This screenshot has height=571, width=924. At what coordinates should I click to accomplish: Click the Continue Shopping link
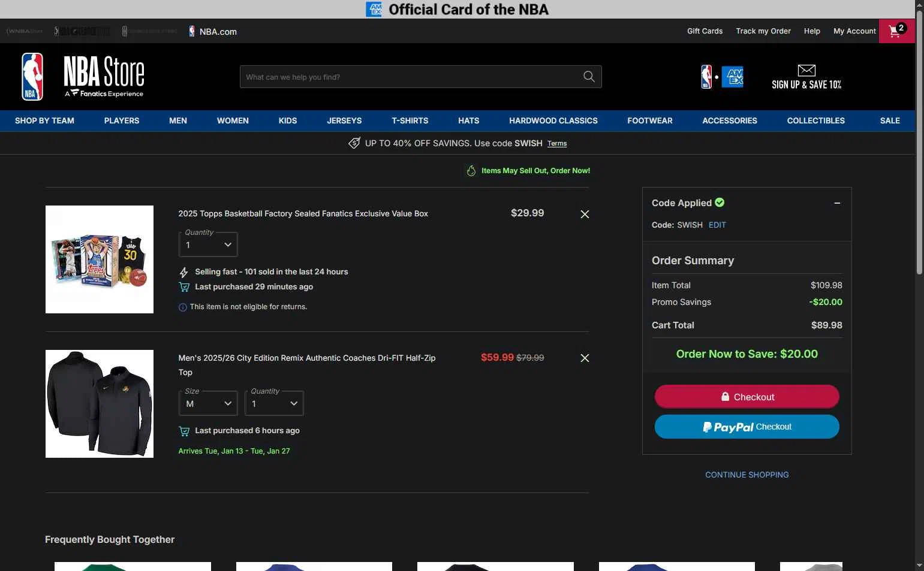[747, 475]
